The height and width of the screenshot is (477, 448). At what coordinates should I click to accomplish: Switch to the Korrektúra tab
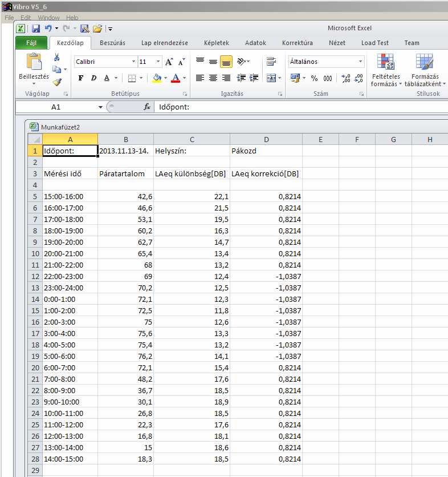[x=298, y=43]
